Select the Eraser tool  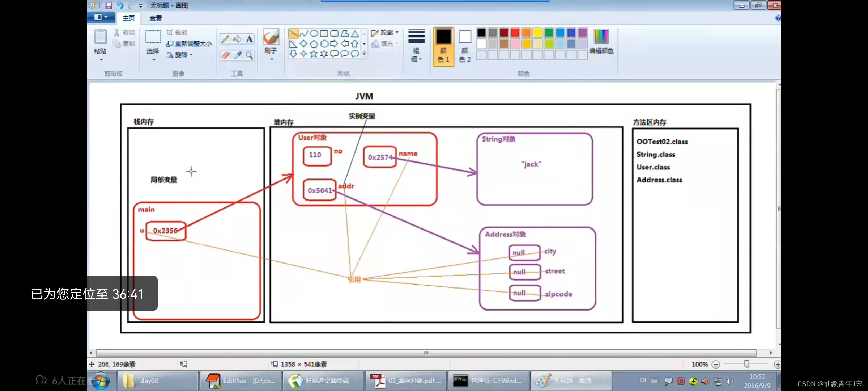(225, 55)
